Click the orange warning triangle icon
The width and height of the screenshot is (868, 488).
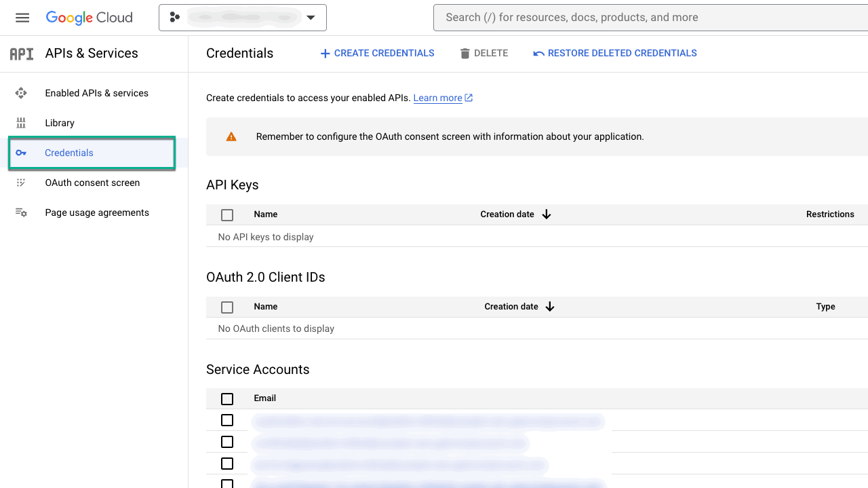[231, 136]
